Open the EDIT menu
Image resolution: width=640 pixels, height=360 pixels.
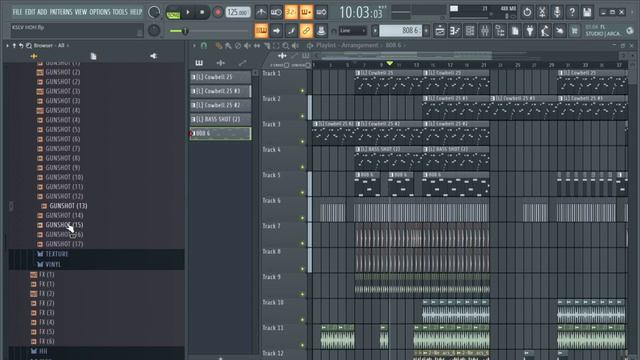30,12
